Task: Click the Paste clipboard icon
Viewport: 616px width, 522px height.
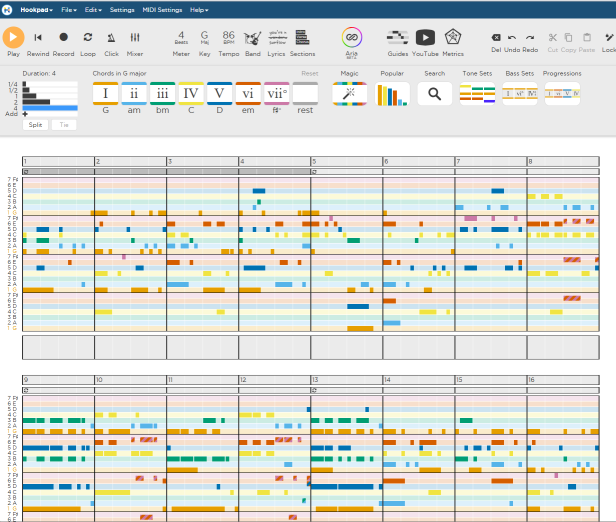Action: tap(587, 37)
